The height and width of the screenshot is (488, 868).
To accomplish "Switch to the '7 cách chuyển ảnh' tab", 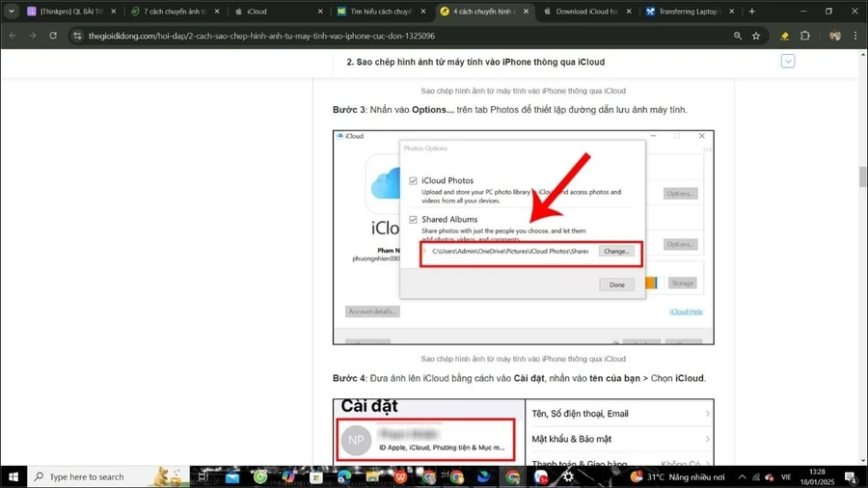I will pos(169,11).
